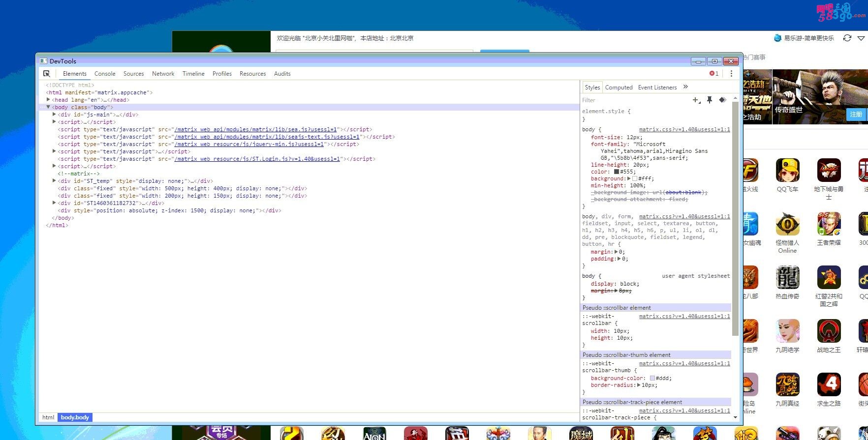The image size is (868, 440).
Task: Select the Computed sidebar tab
Action: pos(619,88)
